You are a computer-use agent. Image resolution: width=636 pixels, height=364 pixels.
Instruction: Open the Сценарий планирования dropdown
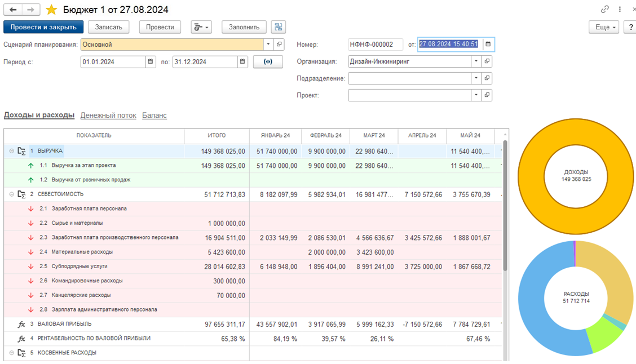pos(268,45)
